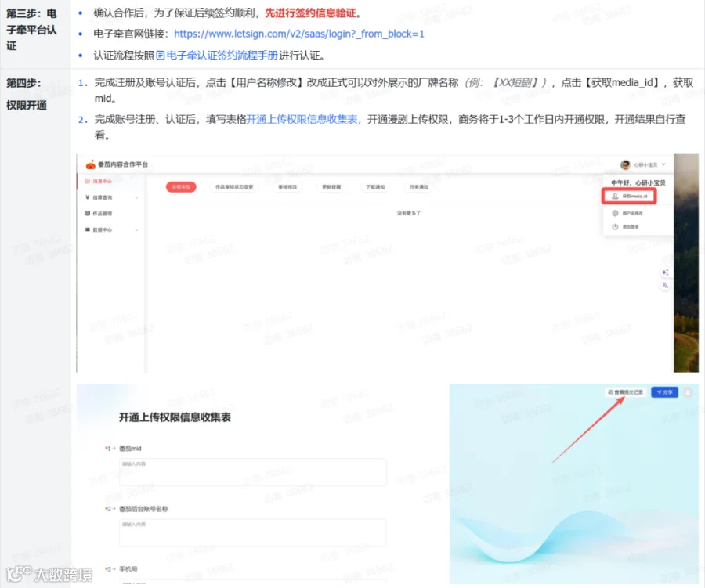Collapse the user dropdown arrow beside 心研小宝贝
The width and height of the screenshot is (705, 588).
click(663, 165)
